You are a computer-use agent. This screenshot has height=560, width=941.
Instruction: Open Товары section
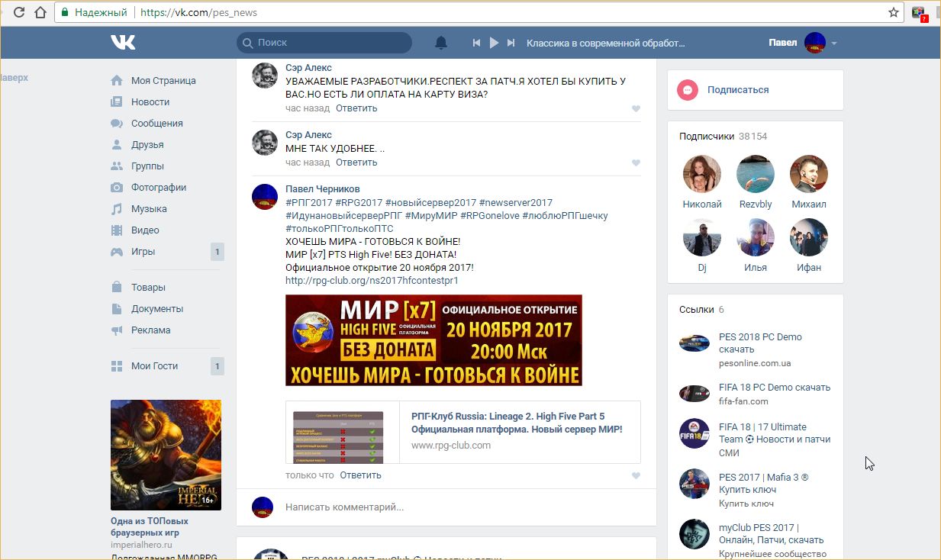tap(148, 288)
